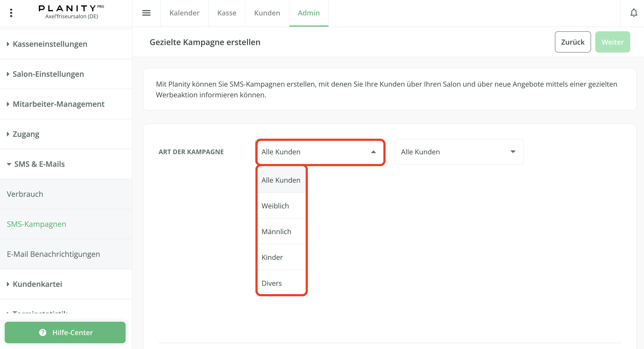The width and height of the screenshot is (644, 349).
Task: Open E-Mail Benachrichtigungen in the sidebar
Action: pos(66,254)
